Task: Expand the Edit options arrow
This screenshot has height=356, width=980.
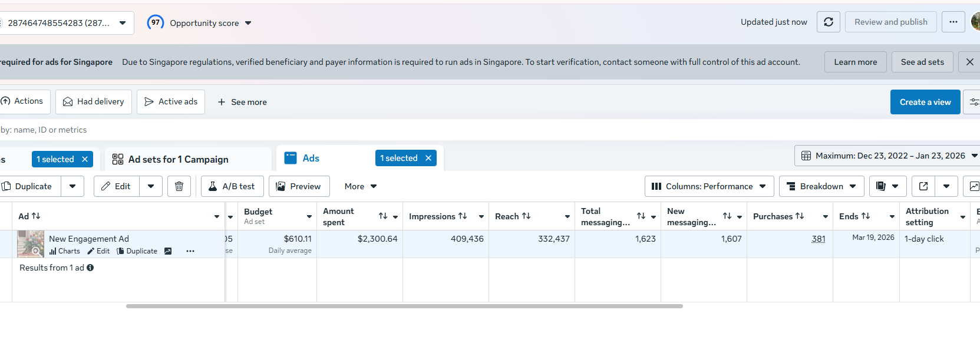Action: pyautogui.click(x=151, y=186)
